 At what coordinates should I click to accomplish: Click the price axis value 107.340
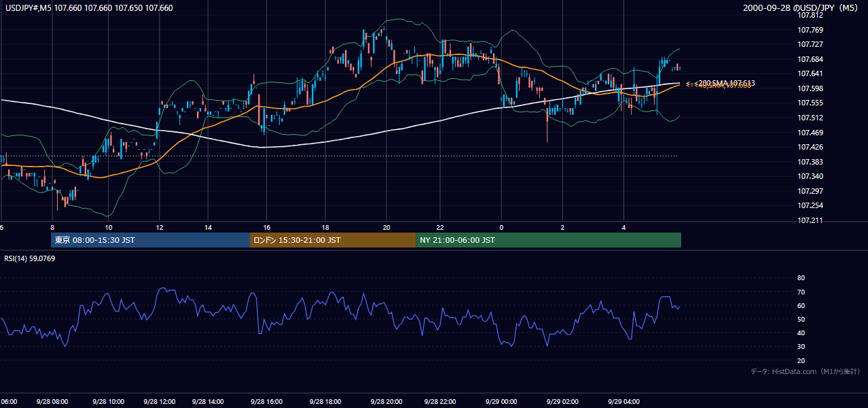810,176
